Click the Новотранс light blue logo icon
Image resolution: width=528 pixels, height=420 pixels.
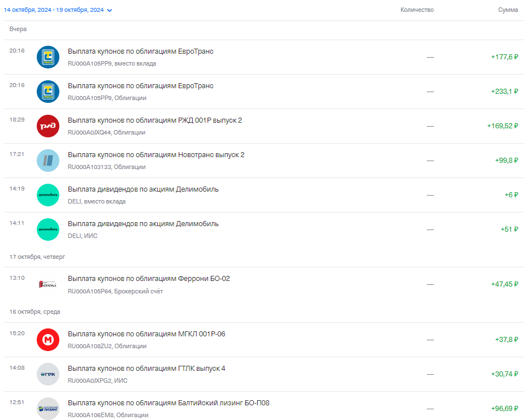48,161
